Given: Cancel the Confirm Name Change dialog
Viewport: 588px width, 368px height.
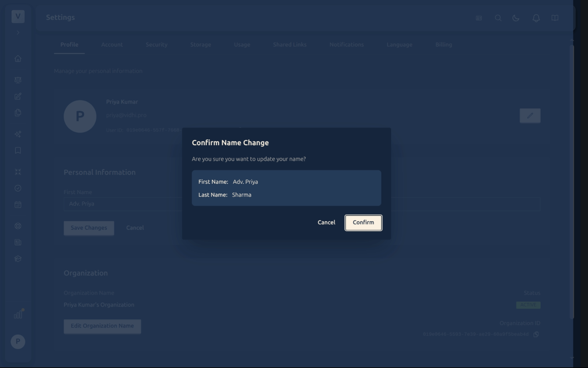Looking at the screenshot, I should (326, 222).
